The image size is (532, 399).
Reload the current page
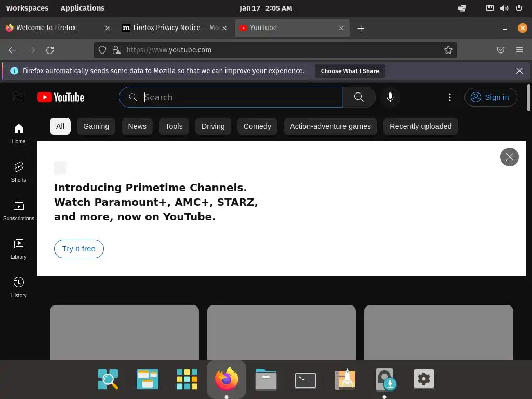click(x=50, y=50)
